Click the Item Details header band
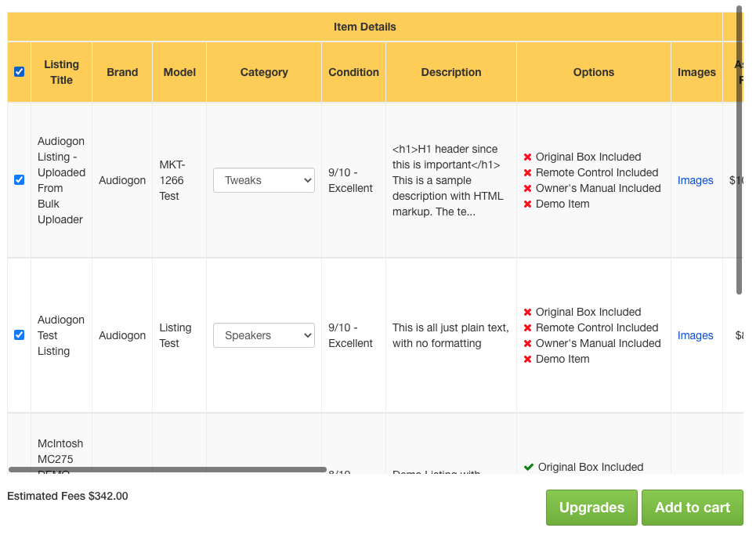Viewport: 756px width, 535px height. (x=365, y=27)
